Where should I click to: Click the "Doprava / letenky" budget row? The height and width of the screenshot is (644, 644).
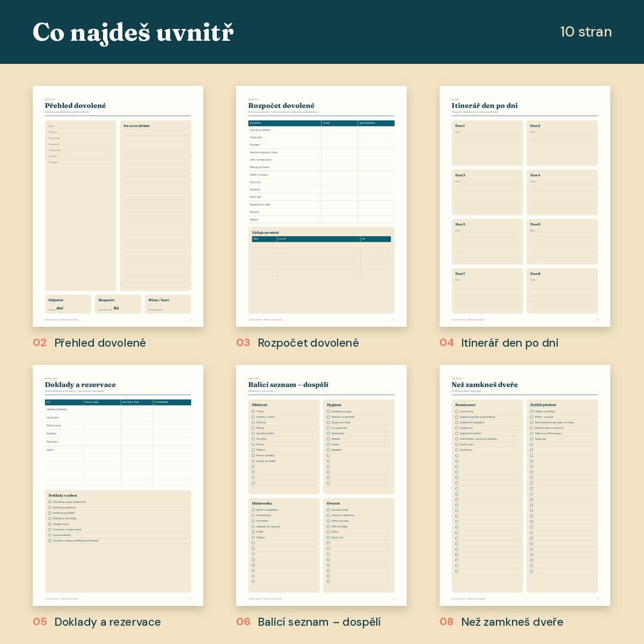coord(321,130)
